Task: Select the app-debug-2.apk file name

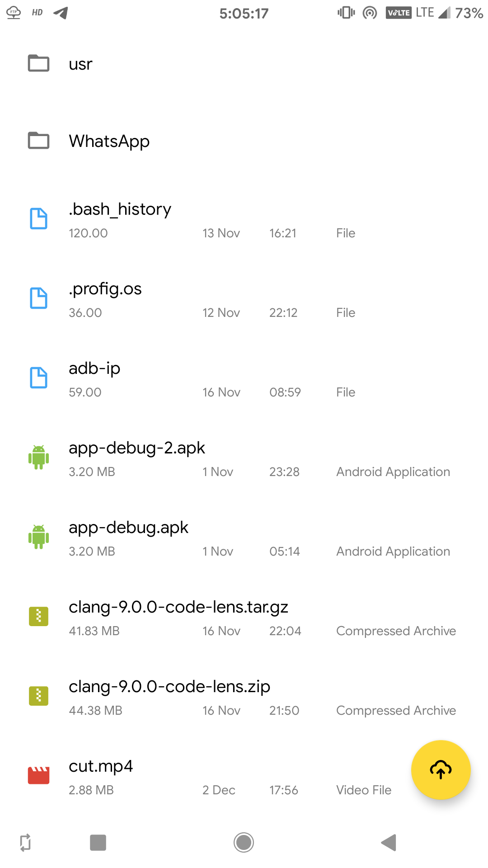Action: (x=137, y=448)
